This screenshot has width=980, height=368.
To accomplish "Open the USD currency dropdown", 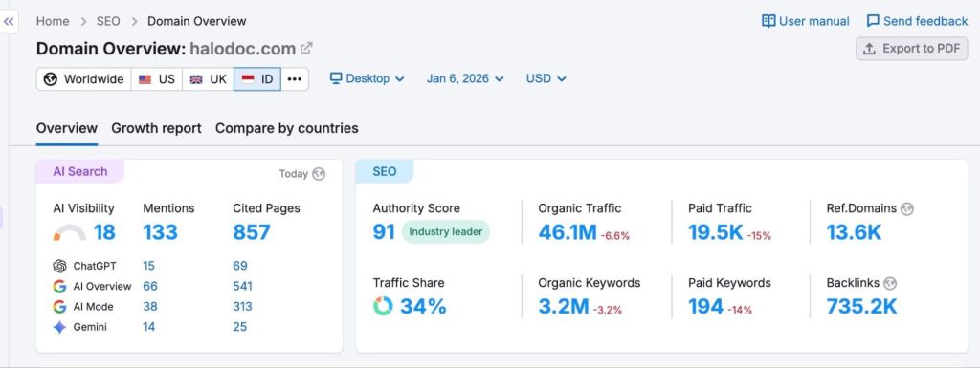I will (546, 78).
